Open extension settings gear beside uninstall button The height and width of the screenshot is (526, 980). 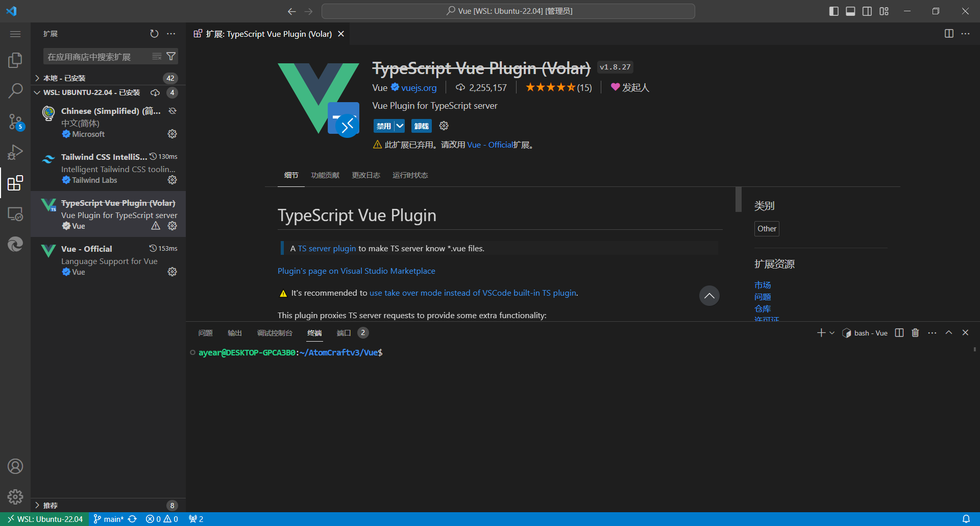pos(444,126)
